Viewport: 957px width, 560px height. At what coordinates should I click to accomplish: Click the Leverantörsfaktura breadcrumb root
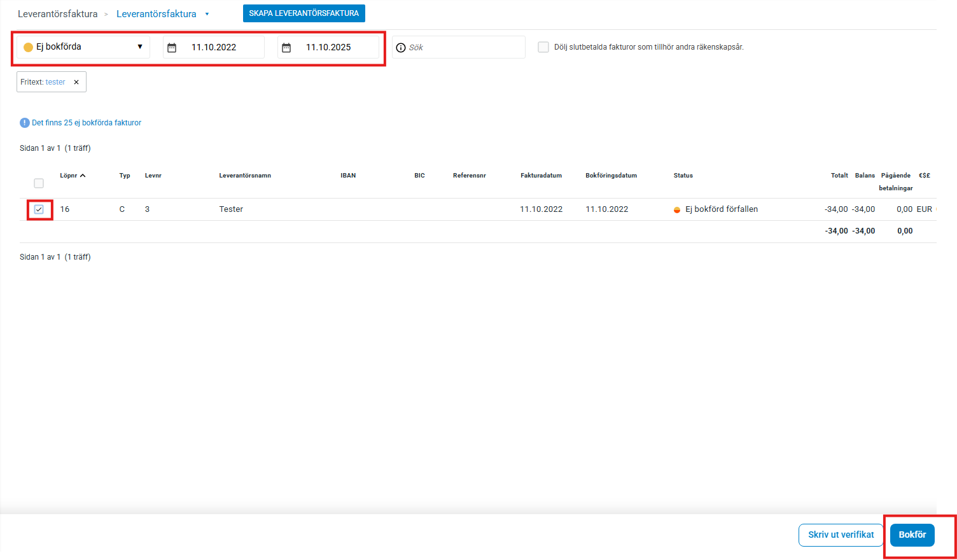[58, 14]
